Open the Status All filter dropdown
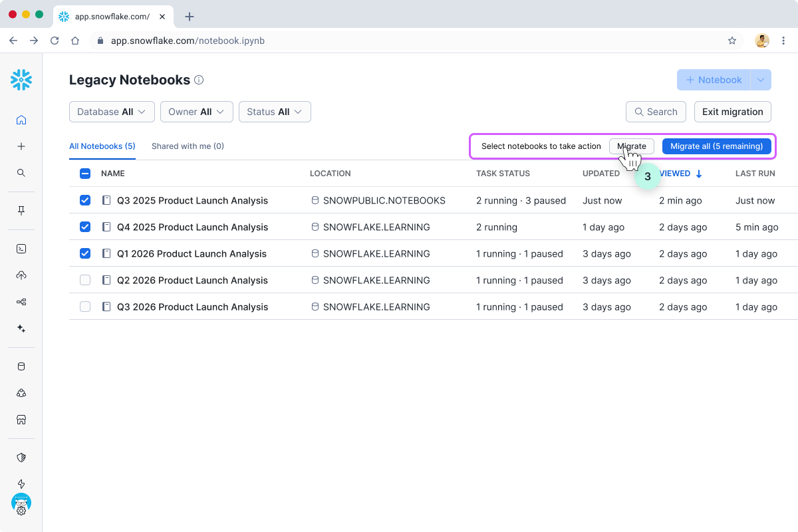 [x=275, y=112]
